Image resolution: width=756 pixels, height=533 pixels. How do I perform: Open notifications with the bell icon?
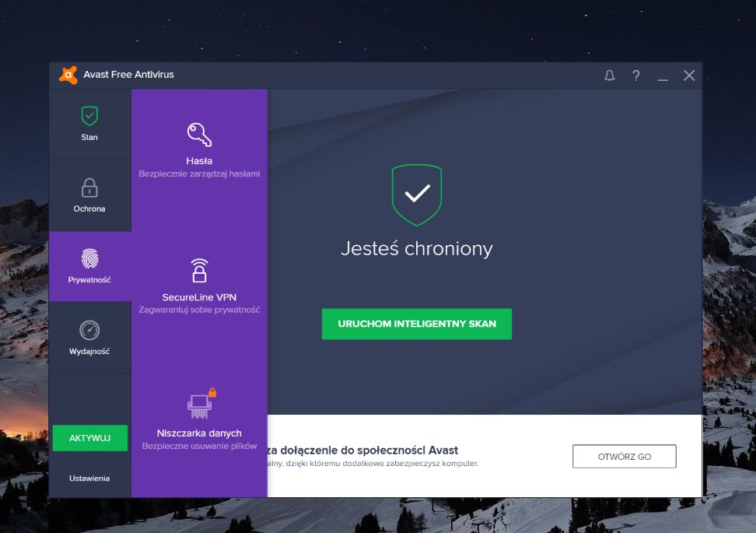(609, 75)
